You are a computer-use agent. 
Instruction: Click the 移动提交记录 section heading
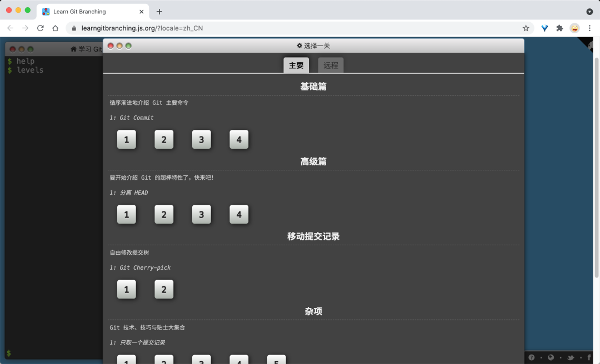click(313, 236)
